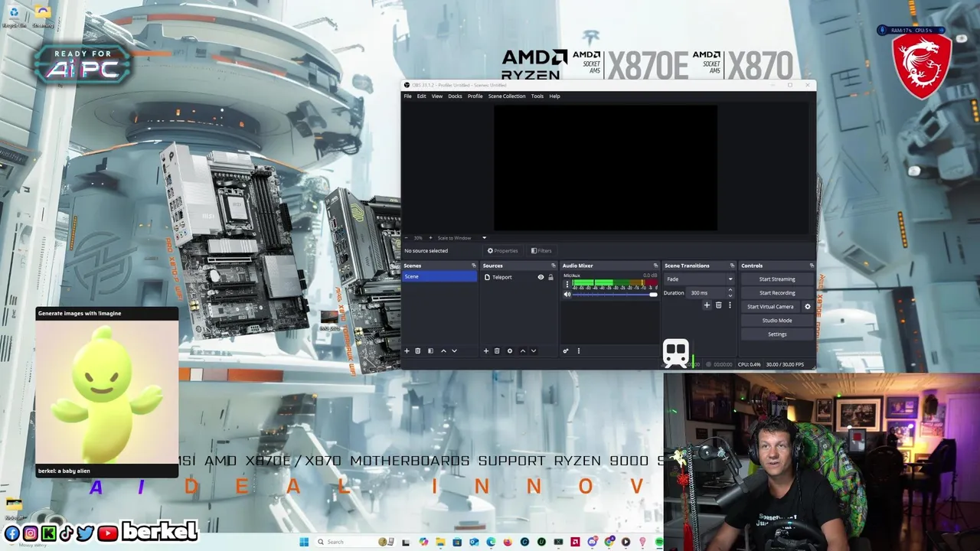Add a configurable transition plus icon
980x551 pixels.
[x=707, y=305]
